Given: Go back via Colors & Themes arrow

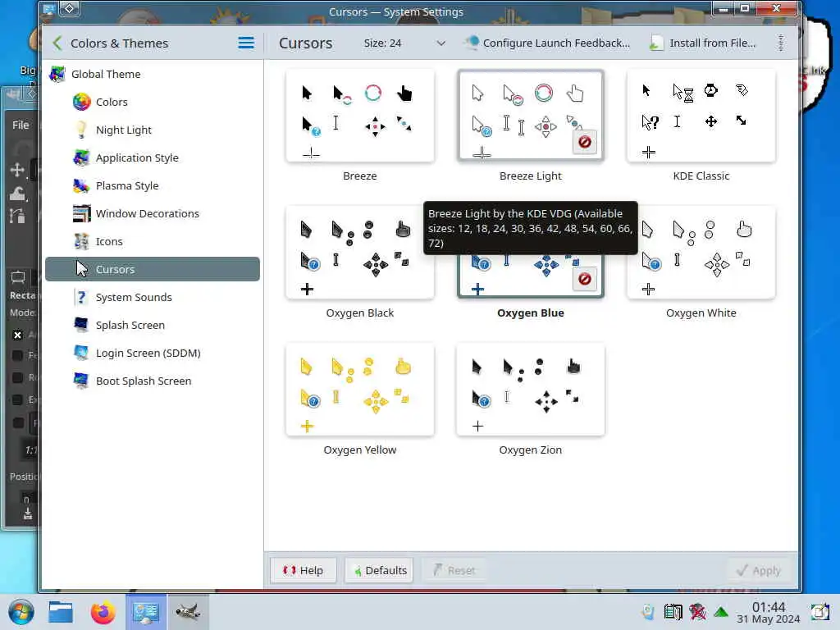Looking at the screenshot, I should [57, 43].
